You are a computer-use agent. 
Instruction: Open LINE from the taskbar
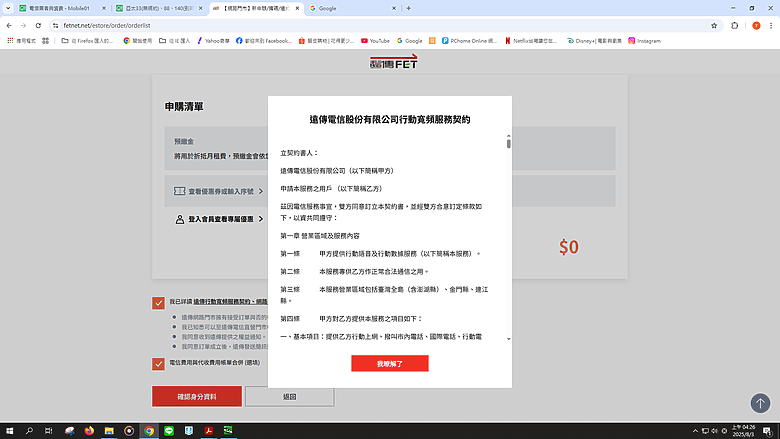click(x=169, y=431)
